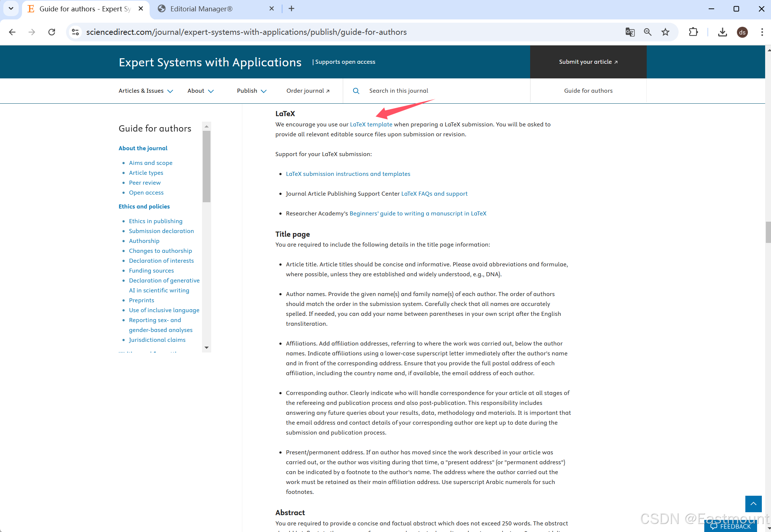Open a new browser tab

291,8
